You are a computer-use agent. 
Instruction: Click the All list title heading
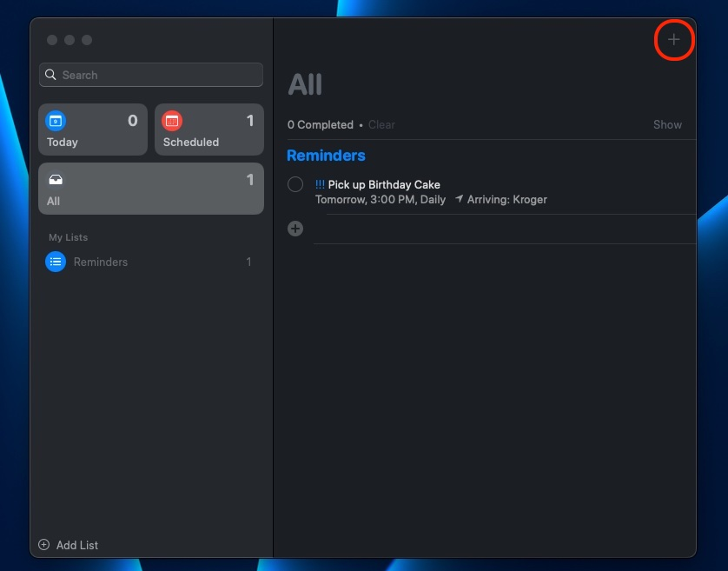[305, 84]
